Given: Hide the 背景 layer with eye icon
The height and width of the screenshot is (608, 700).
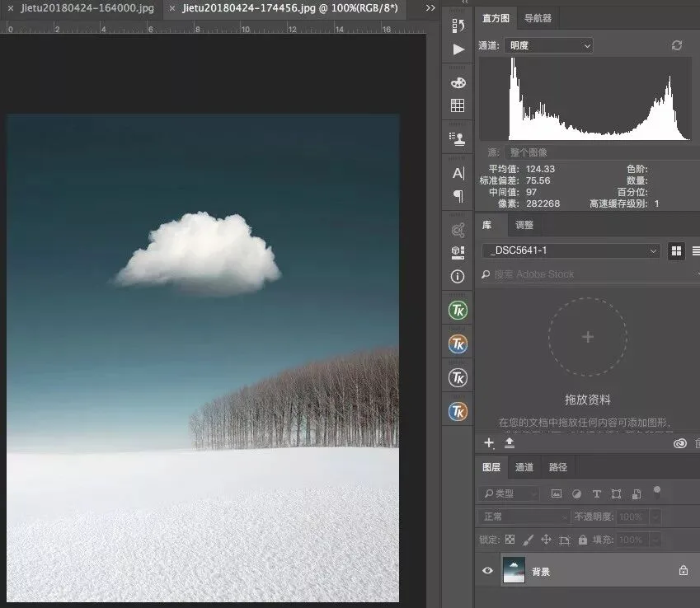Looking at the screenshot, I should 487,571.
